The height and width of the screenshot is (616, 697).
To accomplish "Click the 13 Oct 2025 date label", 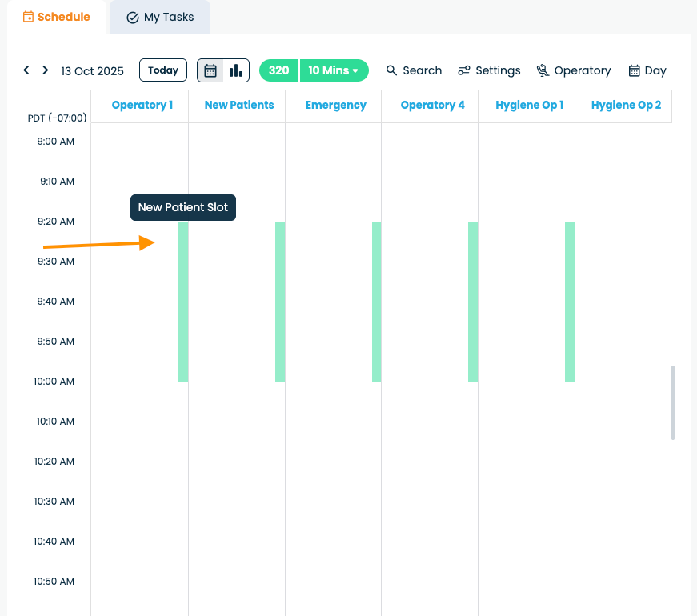I will (92, 71).
